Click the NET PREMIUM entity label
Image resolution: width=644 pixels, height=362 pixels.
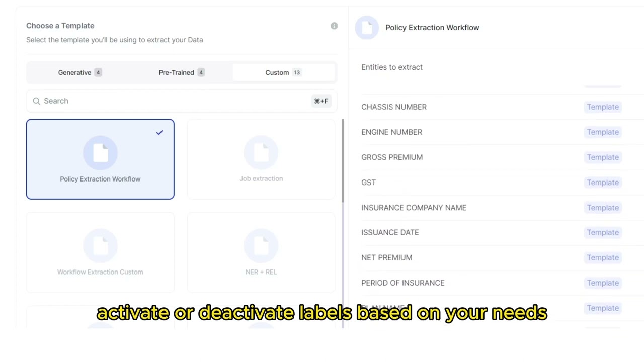[386, 257]
